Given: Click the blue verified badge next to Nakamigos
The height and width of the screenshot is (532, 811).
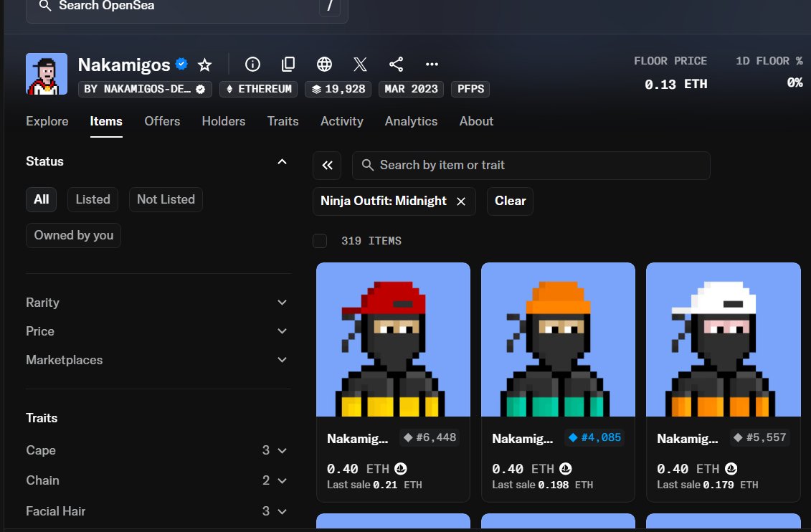Looking at the screenshot, I should coord(181,64).
